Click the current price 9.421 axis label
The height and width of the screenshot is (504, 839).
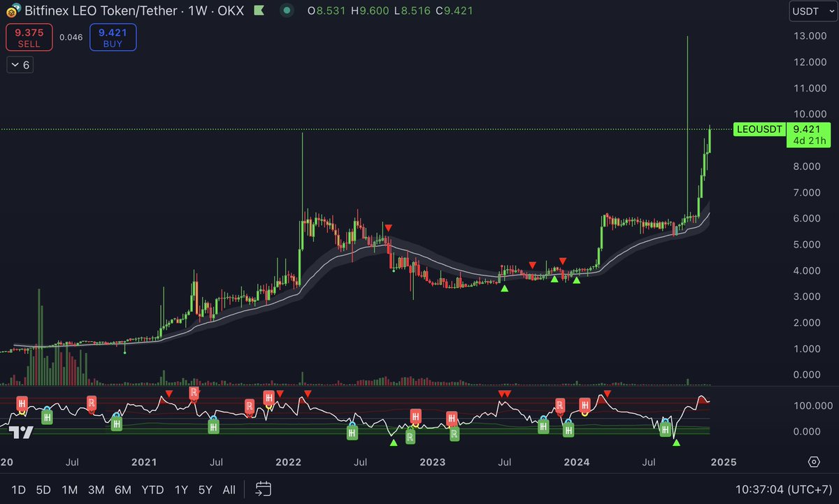point(807,129)
